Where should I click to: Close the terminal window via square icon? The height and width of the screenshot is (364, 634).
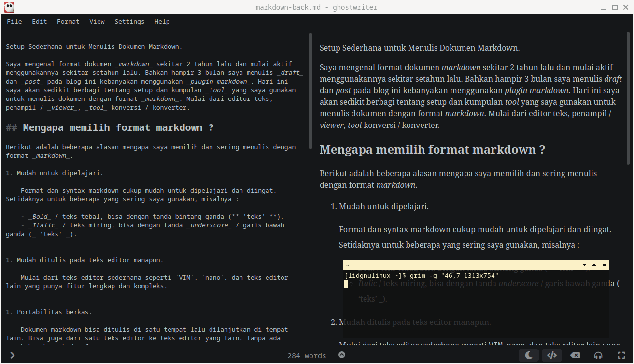pos(604,265)
